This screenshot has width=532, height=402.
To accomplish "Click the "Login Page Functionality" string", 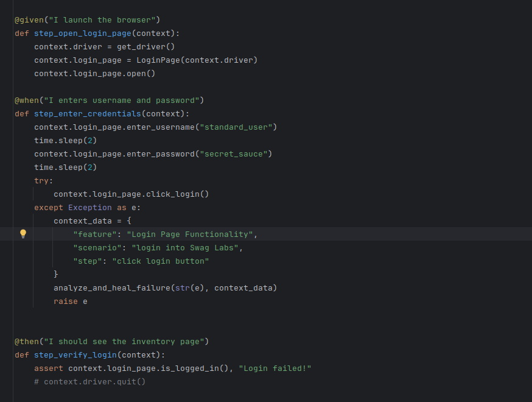I will coord(189,234).
